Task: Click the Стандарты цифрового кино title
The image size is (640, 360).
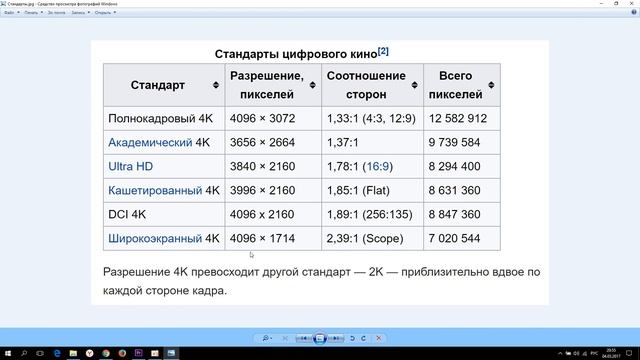Action: pyautogui.click(x=296, y=54)
